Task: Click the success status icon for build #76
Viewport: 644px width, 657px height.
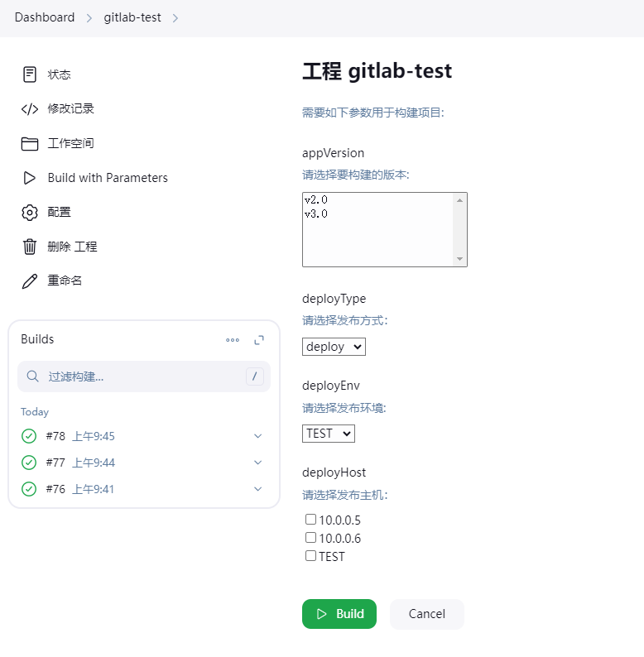Action: point(29,489)
